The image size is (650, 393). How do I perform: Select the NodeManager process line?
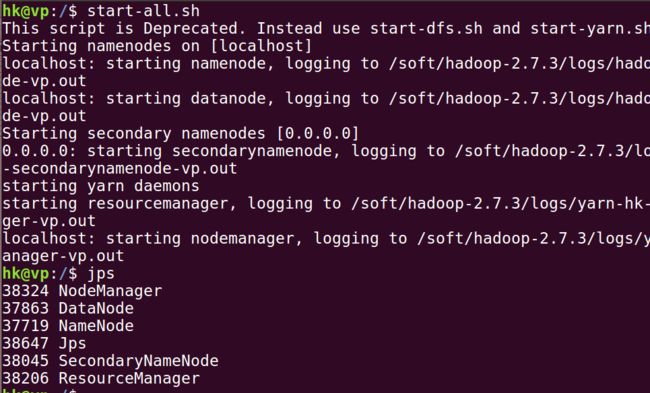pos(82,291)
